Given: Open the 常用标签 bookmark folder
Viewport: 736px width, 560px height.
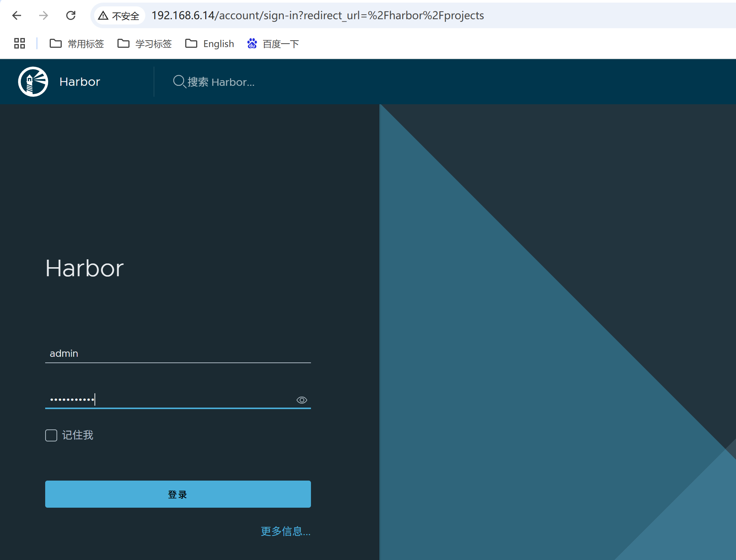Looking at the screenshot, I should click(x=76, y=44).
